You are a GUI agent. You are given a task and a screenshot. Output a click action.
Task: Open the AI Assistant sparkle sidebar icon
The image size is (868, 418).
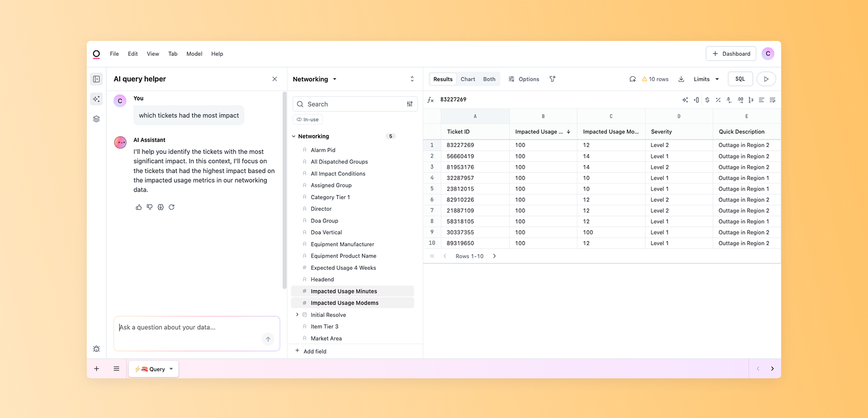[96, 99]
